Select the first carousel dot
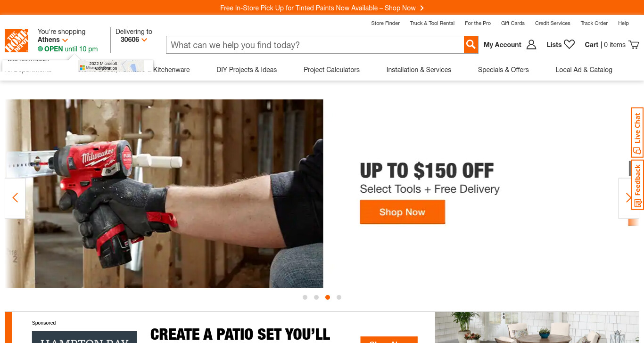This screenshot has height=343, width=644. click(305, 297)
